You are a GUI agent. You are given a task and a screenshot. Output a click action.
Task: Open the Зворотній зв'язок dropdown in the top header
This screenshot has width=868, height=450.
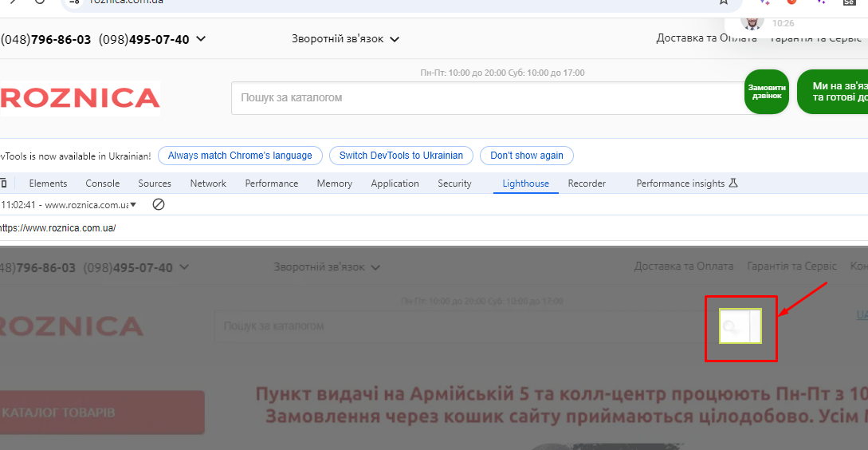tap(345, 39)
